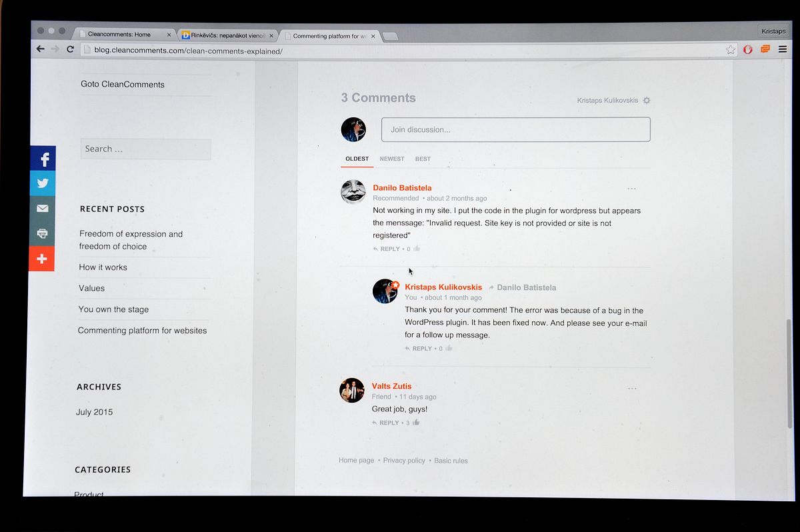Viewport: 800px width, 532px height.
Task: Open more sharing options plus icon
Action: pyautogui.click(x=41, y=259)
